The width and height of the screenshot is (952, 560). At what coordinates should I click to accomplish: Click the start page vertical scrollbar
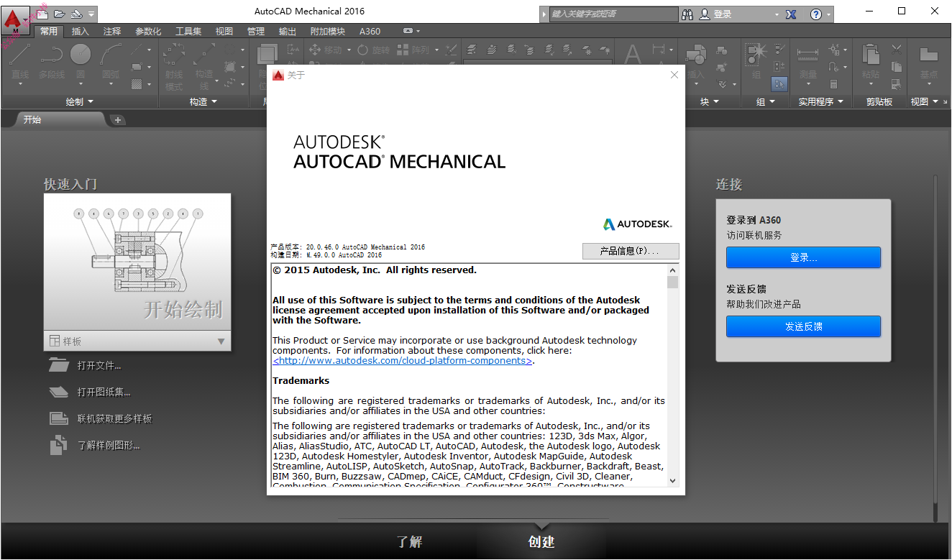point(935,349)
